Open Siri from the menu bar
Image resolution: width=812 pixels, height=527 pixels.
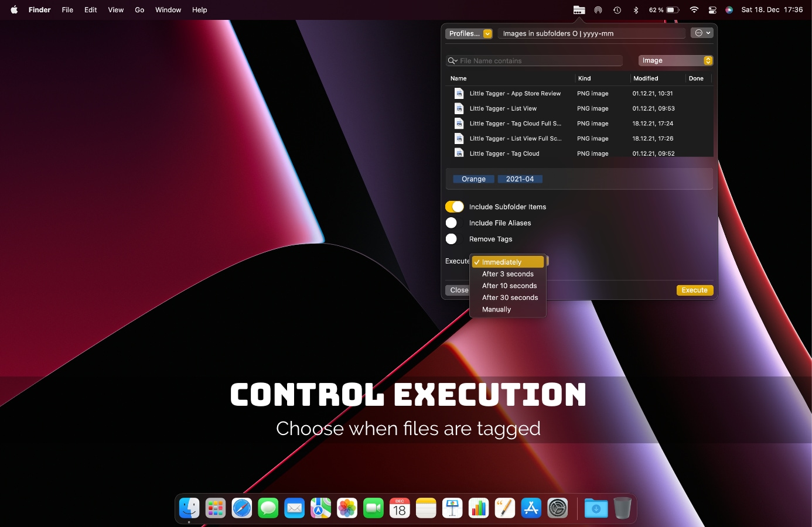coord(729,9)
